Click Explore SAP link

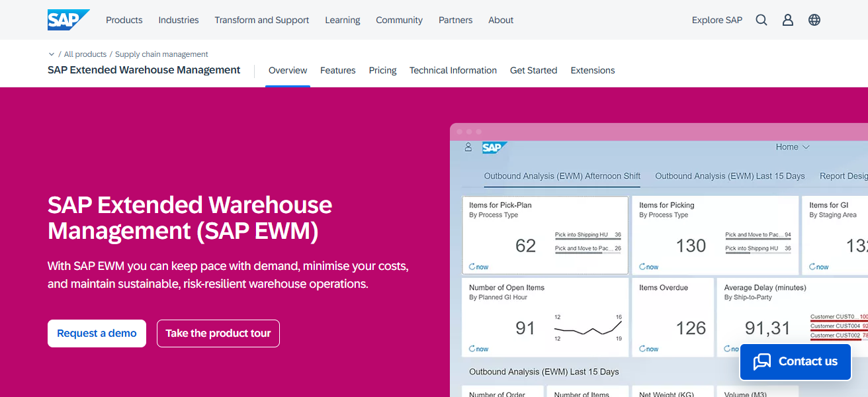point(717,20)
